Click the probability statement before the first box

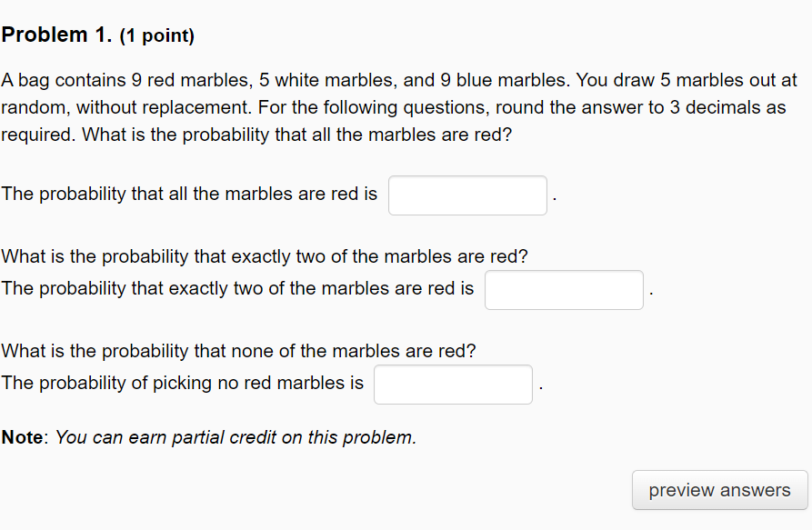tap(191, 194)
